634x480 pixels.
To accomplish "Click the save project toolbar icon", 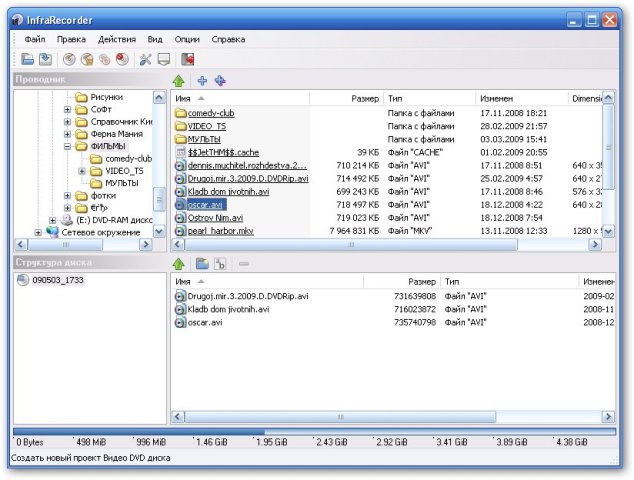I will coord(45,59).
